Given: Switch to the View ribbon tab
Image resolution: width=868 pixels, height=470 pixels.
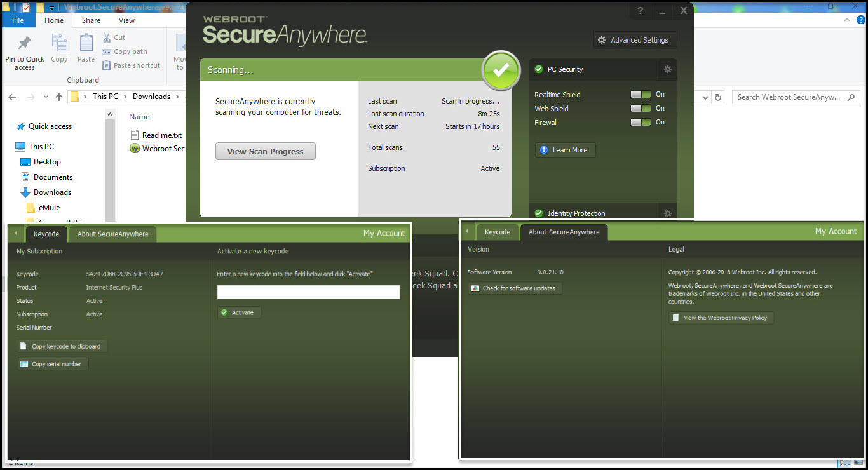Looking at the screenshot, I should [127, 20].
